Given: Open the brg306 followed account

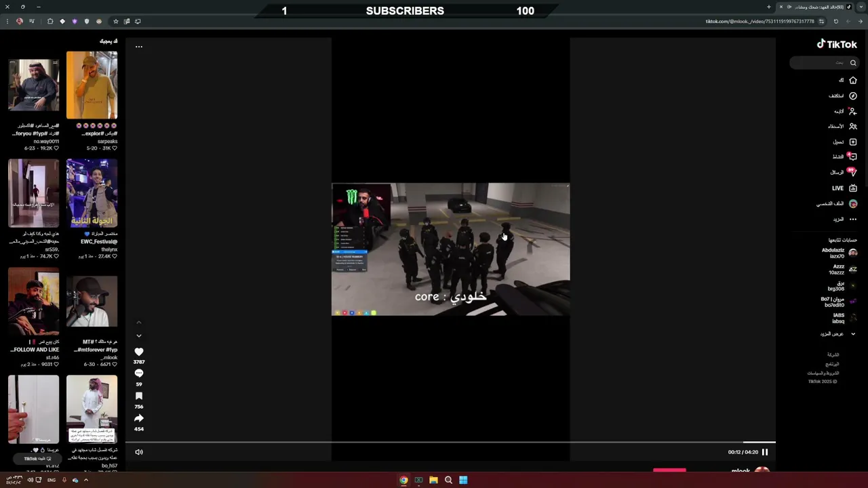Looking at the screenshot, I should tap(842, 285).
